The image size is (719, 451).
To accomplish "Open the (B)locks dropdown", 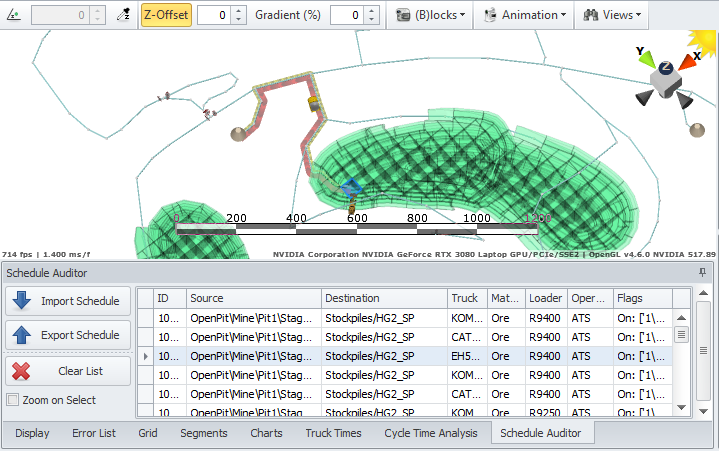I will [x=430, y=15].
